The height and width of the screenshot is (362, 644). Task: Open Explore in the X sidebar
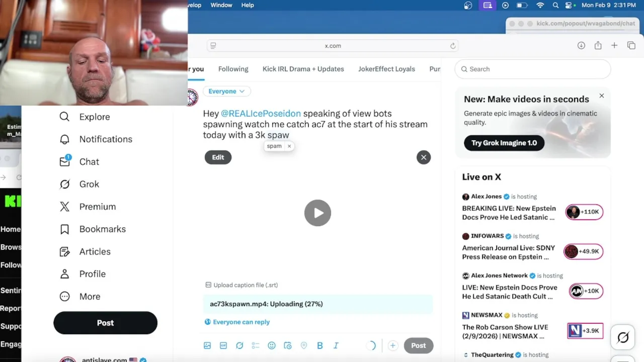click(x=85, y=117)
